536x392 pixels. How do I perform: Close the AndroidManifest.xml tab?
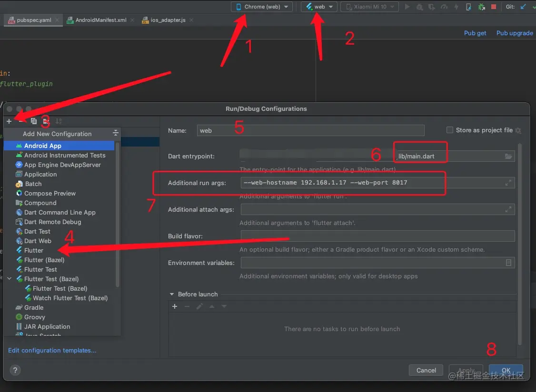coord(132,20)
